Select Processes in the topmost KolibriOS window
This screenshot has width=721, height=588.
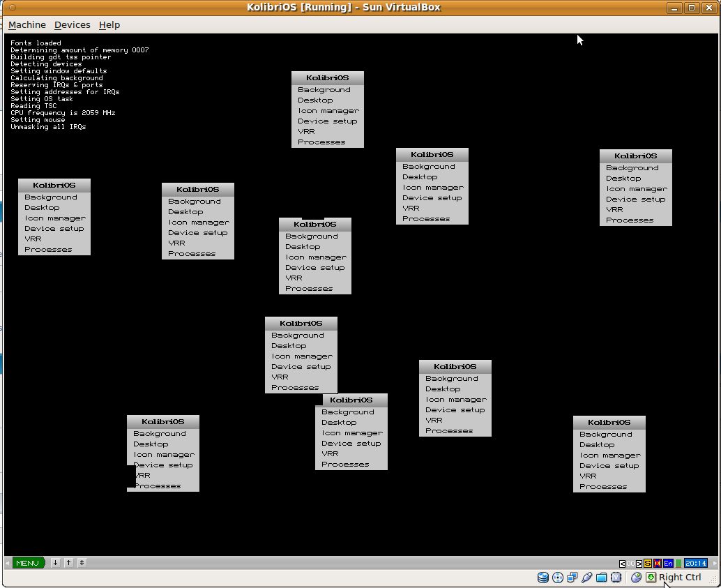pyautogui.click(x=321, y=142)
